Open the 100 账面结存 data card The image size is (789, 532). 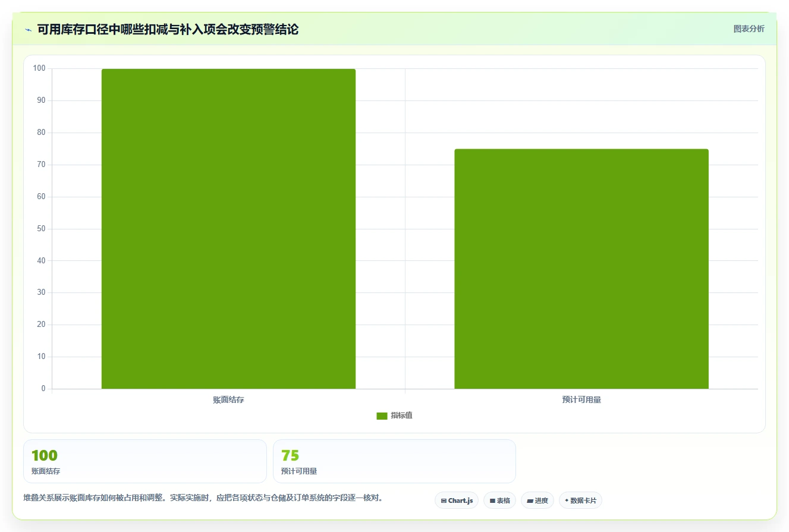pyautogui.click(x=145, y=461)
